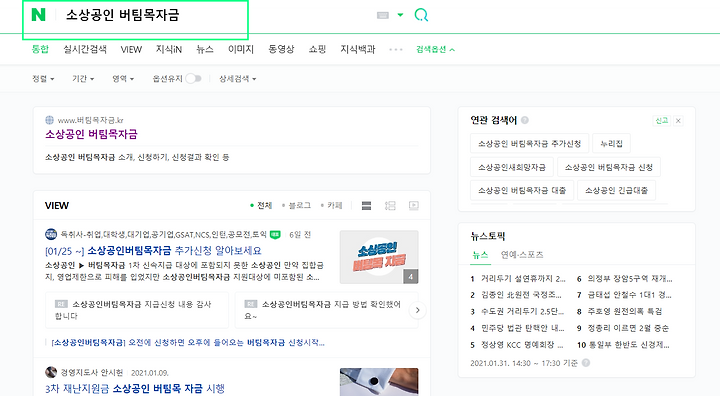Open the 영역 dropdown

coord(123,79)
